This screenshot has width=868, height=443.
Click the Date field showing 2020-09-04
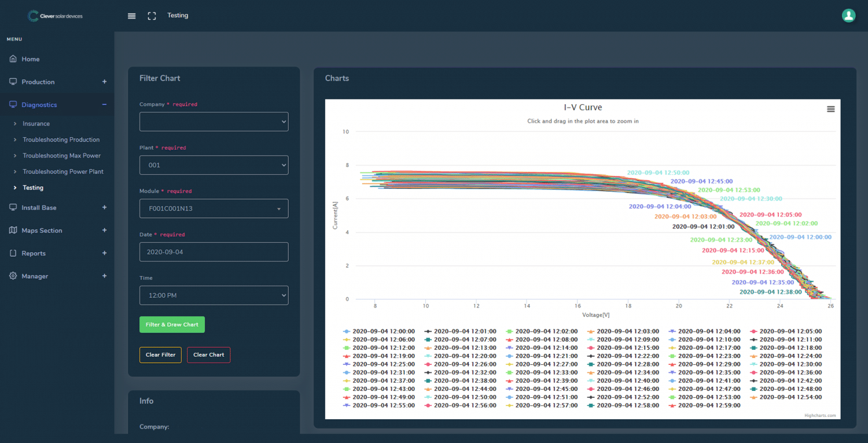point(214,252)
